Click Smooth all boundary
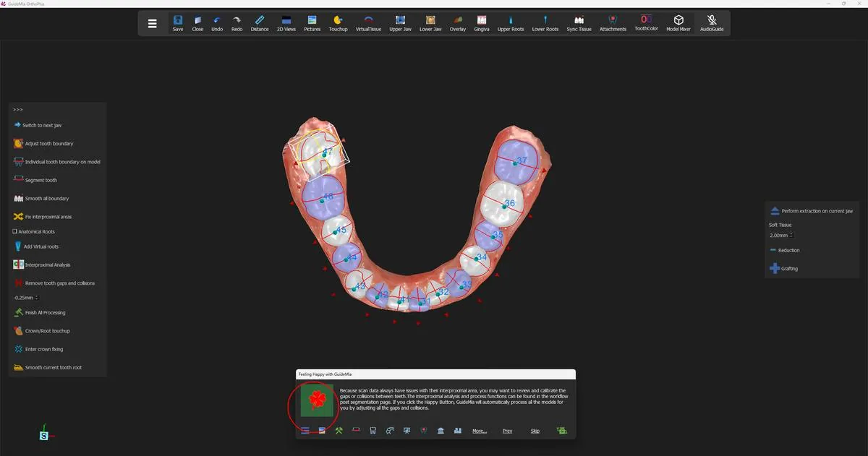Image resolution: width=868 pixels, height=456 pixels. 41,198
